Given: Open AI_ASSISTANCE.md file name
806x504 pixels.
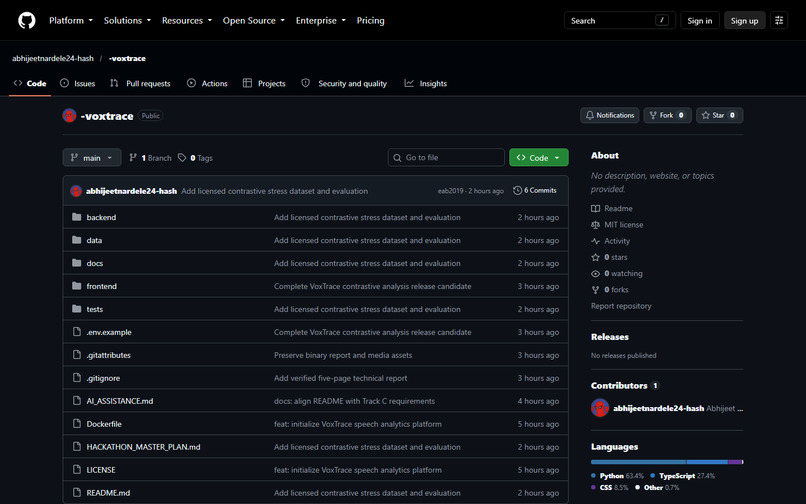Looking at the screenshot, I should (120, 401).
